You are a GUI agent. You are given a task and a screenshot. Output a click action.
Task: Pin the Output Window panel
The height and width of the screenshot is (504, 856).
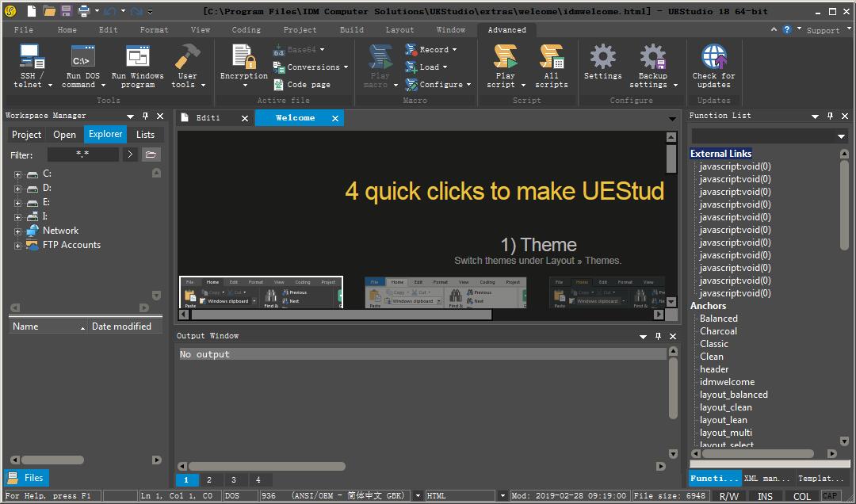click(659, 336)
